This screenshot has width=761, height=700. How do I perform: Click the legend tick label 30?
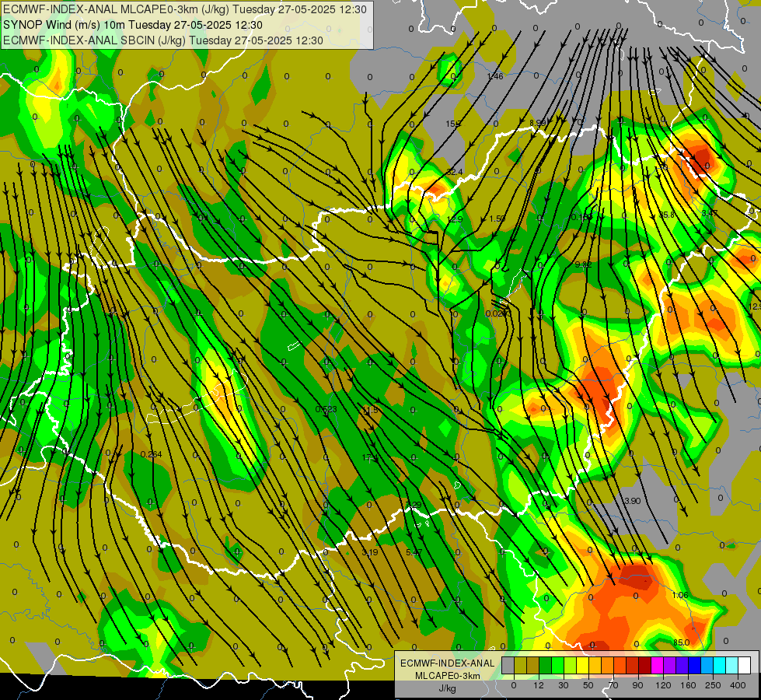[x=564, y=685]
